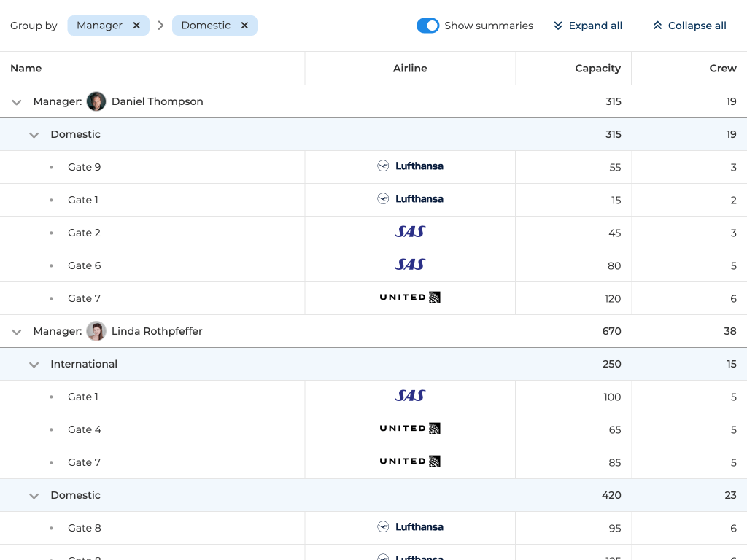Click the United logo in Gate 4 row
747x560 pixels.
pyautogui.click(x=410, y=429)
